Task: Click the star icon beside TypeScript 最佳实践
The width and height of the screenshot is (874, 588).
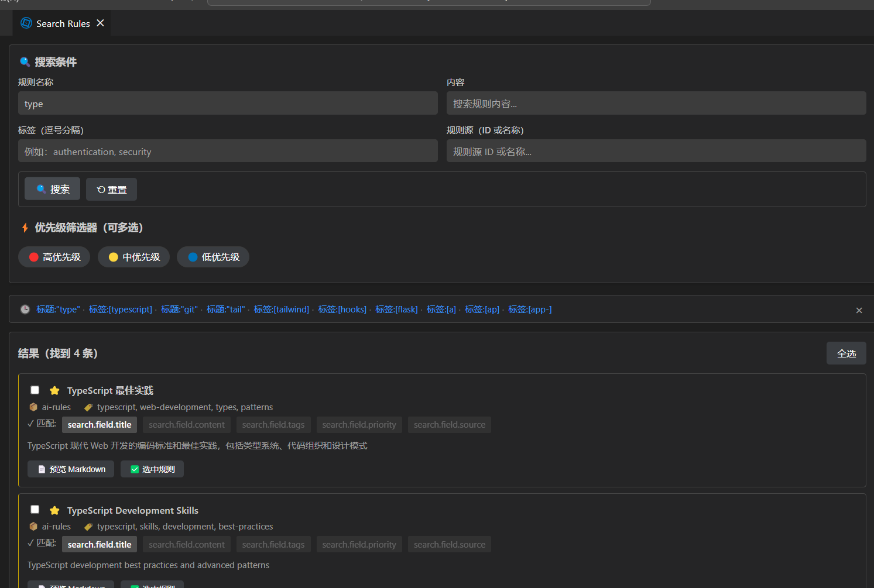Action: pyautogui.click(x=54, y=391)
